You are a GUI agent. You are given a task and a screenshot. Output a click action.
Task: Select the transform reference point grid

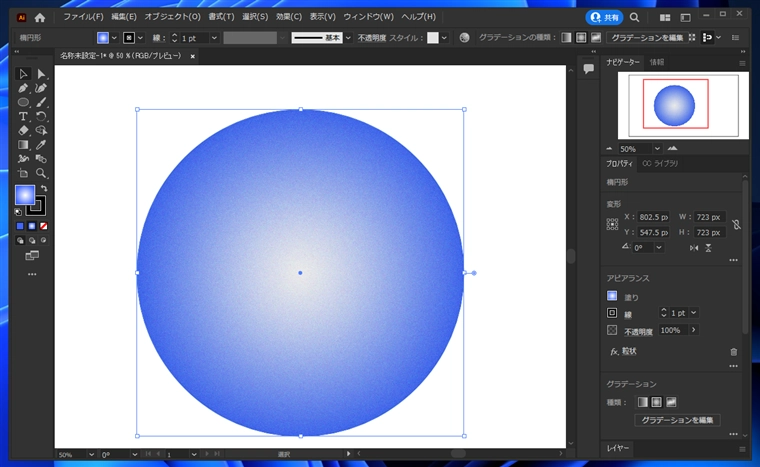pyautogui.click(x=612, y=224)
